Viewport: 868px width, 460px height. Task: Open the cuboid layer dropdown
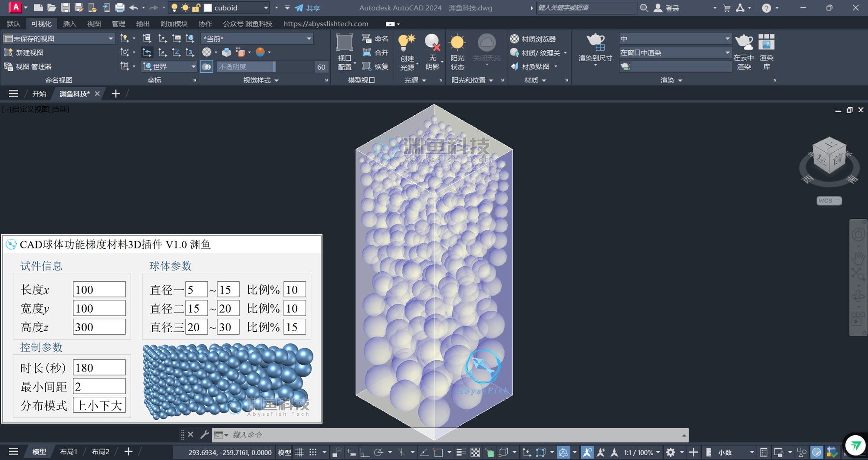pyautogui.click(x=266, y=8)
